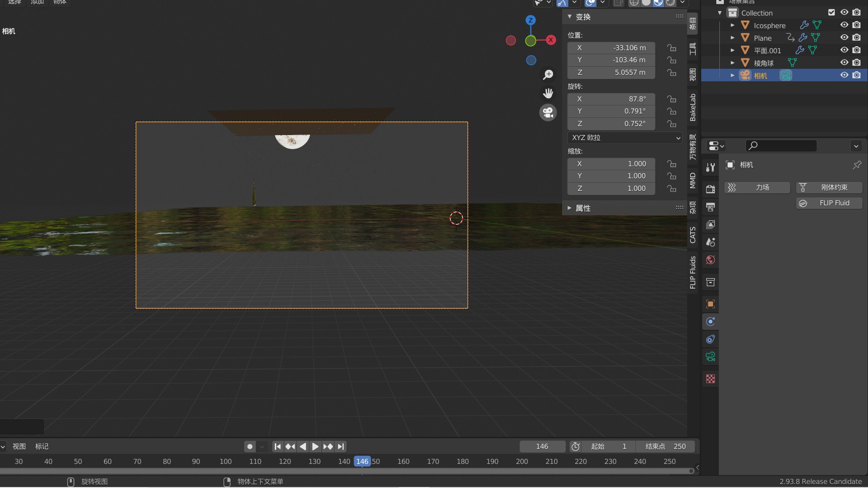Click the auto keying record button
868x488 pixels.
(250, 446)
